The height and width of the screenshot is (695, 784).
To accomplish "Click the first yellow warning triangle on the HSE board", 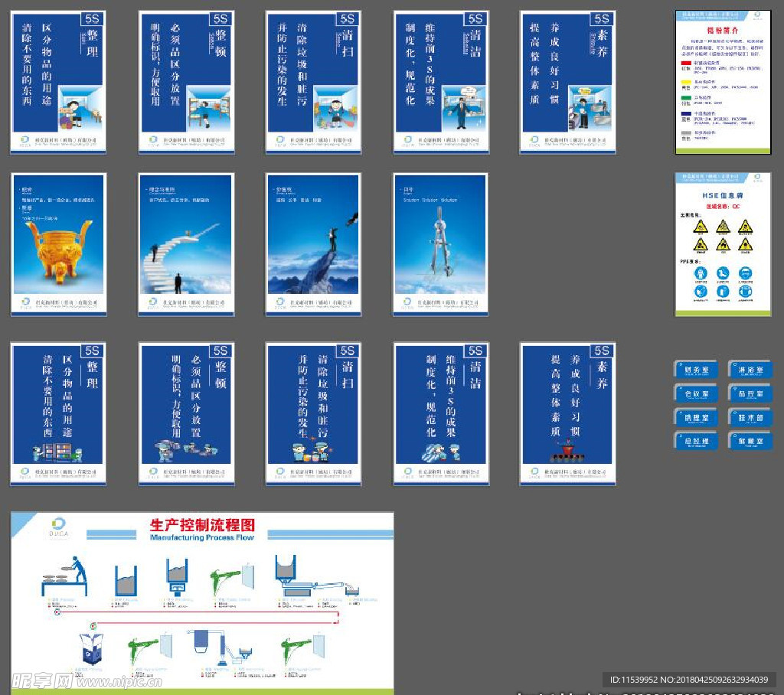I will [701, 227].
